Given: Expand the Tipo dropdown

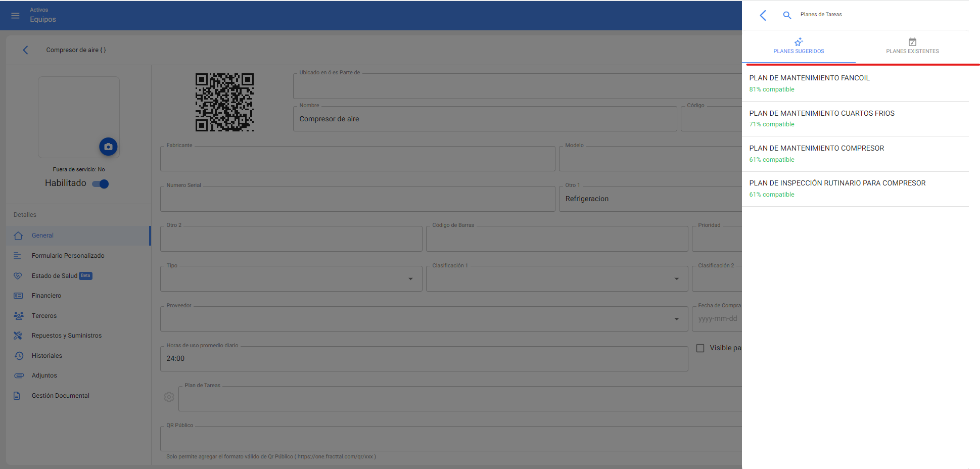Looking at the screenshot, I should coord(410,279).
